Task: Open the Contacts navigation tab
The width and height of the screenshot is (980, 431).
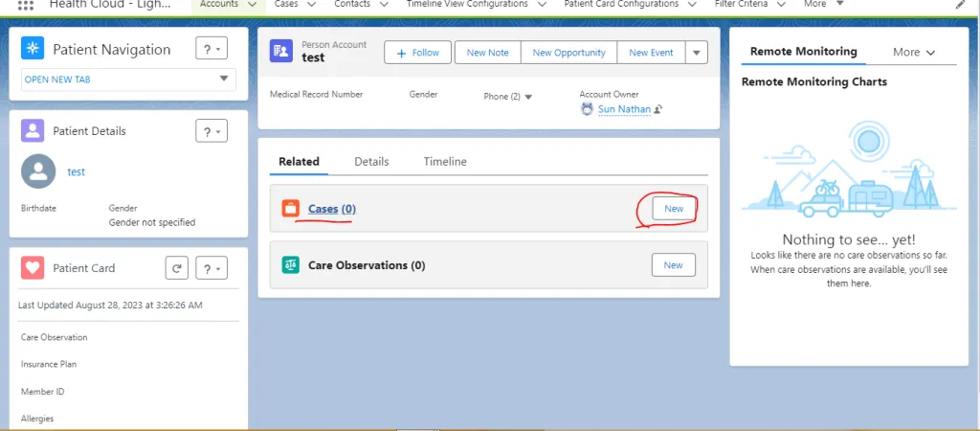Action: [352, 4]
